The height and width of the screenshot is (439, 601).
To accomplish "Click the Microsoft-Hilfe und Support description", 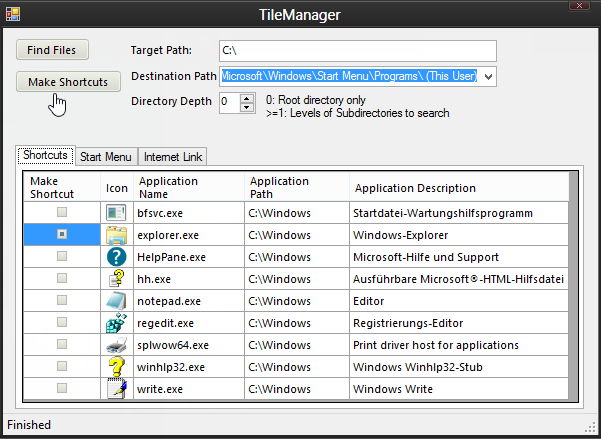I will 459,257.
